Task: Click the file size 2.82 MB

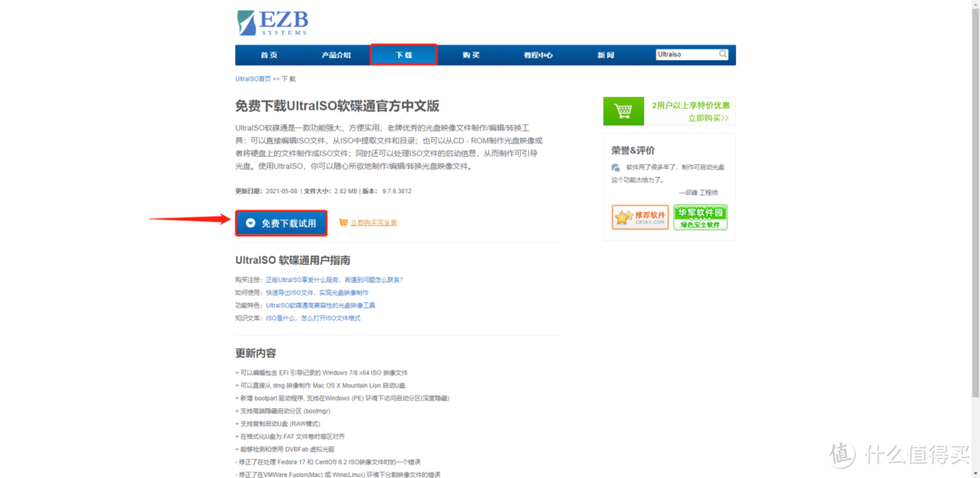Action: [346, 190]
